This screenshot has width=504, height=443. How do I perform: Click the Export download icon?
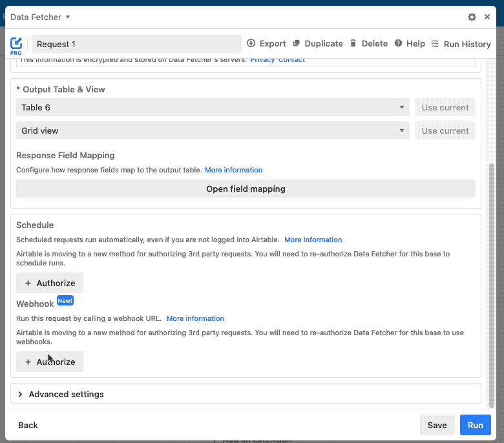(251, 43)
